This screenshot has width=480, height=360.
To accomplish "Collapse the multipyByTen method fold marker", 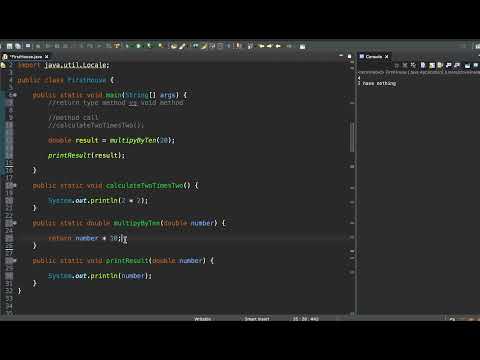I will (14, 223).
